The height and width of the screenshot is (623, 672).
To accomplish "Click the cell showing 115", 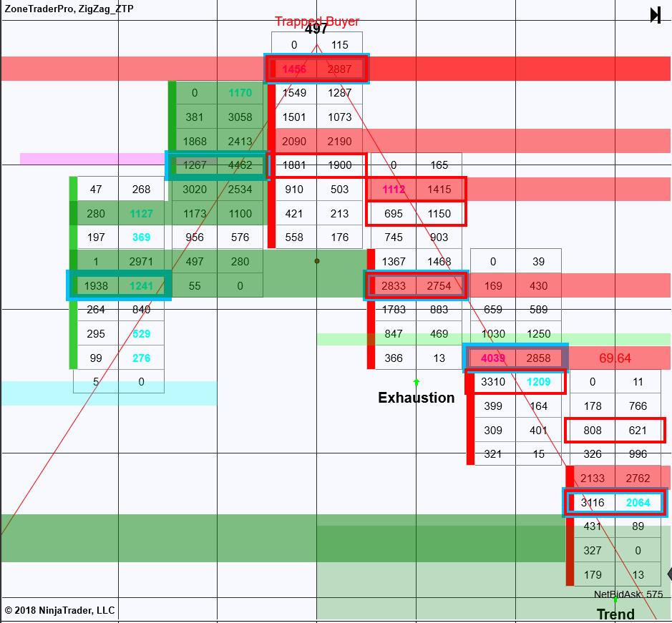I will (339, 45).
